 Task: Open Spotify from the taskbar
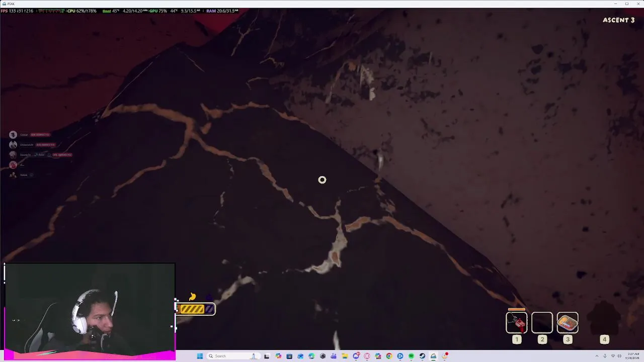pos(411,356)
